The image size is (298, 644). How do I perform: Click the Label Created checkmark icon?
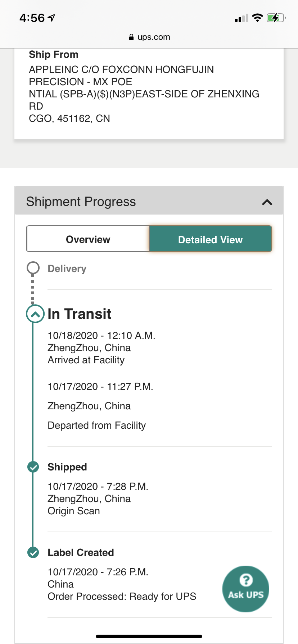pos(33,552)
